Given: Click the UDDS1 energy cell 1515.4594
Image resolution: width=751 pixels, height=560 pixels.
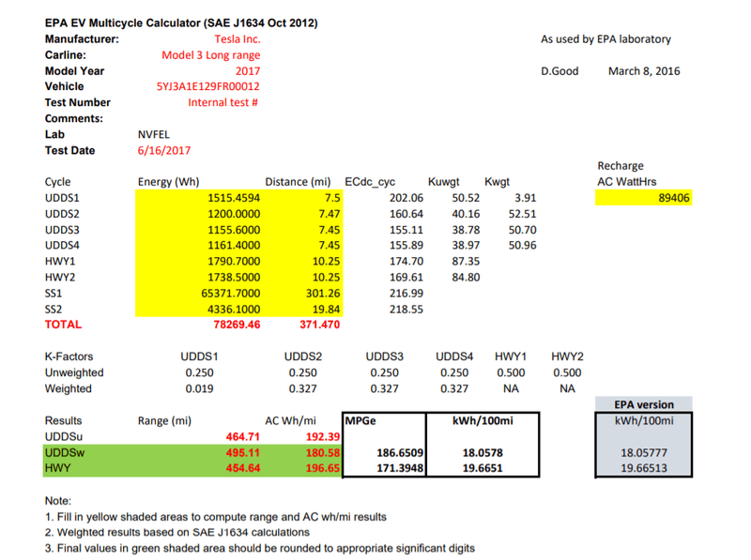Looking at the screenshot, I should (234, 198).
